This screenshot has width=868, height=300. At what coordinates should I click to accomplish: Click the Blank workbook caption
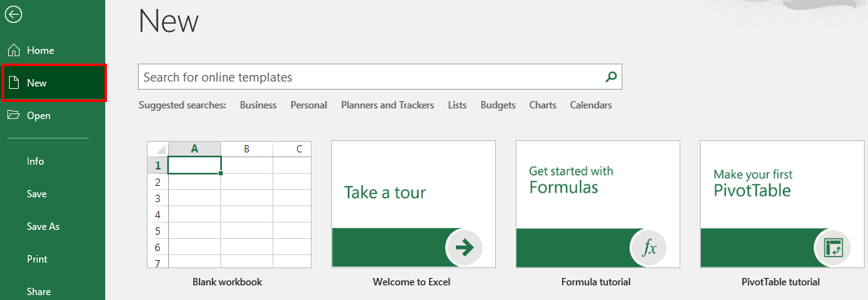[x=228, y=282]
